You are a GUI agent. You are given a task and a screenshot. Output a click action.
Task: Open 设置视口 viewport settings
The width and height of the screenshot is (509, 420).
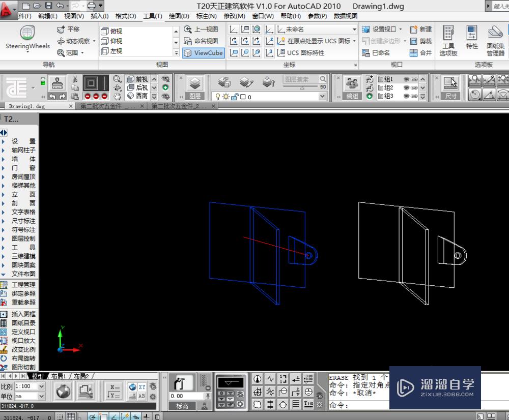[382, 29]
